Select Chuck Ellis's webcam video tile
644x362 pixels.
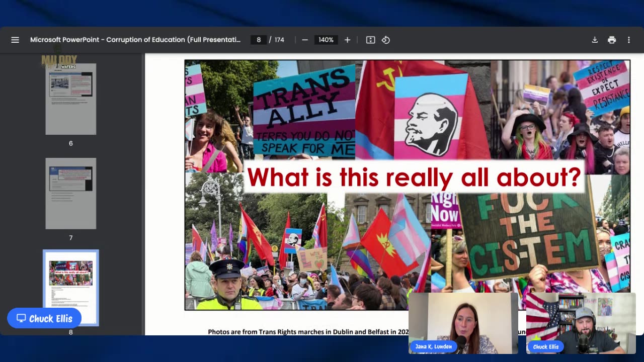pyautogui.click(x=581, y=323)
